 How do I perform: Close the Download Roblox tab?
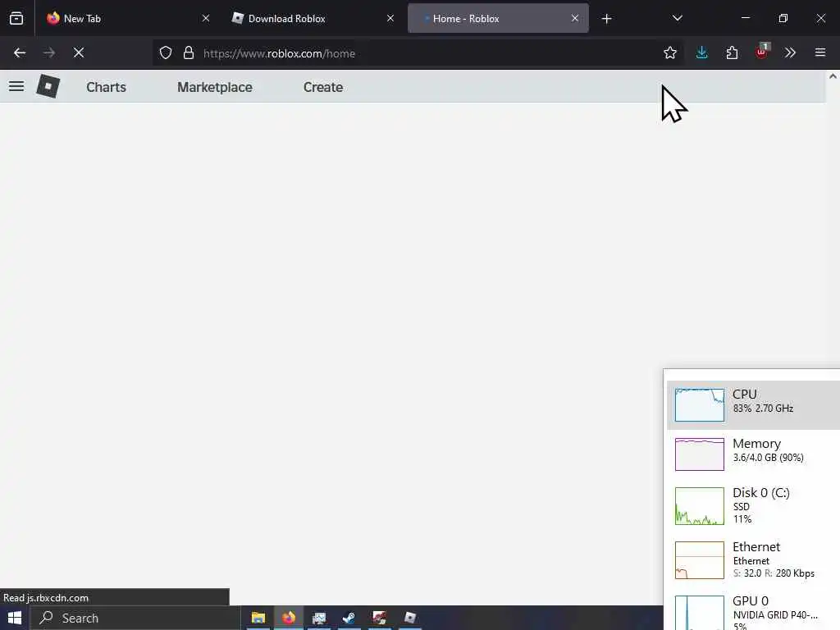[x=390, y=18]
